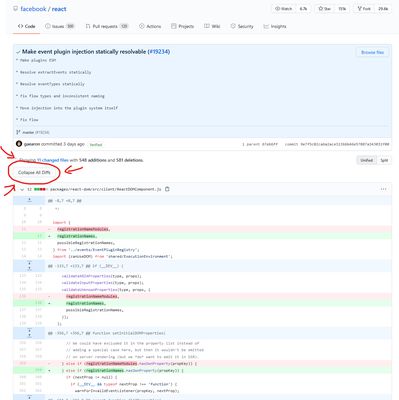Viewport: 399px width, 400px height.
Task: Click the react repository name link
Action: point(59,9)
